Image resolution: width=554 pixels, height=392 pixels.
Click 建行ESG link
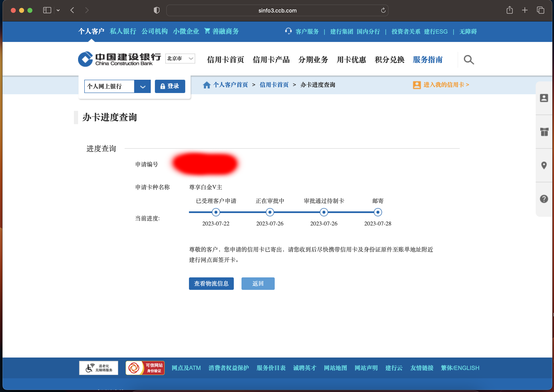[x=436, y=31]
